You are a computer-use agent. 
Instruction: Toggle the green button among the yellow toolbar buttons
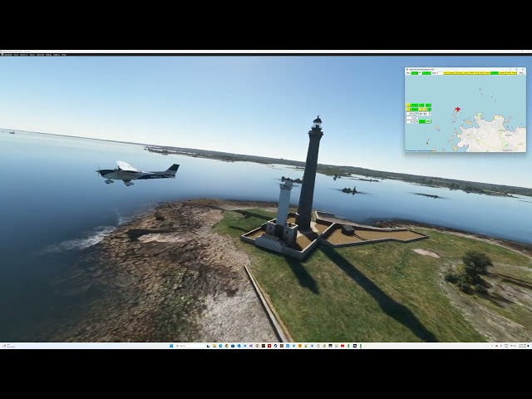click(x=494, y=73)
